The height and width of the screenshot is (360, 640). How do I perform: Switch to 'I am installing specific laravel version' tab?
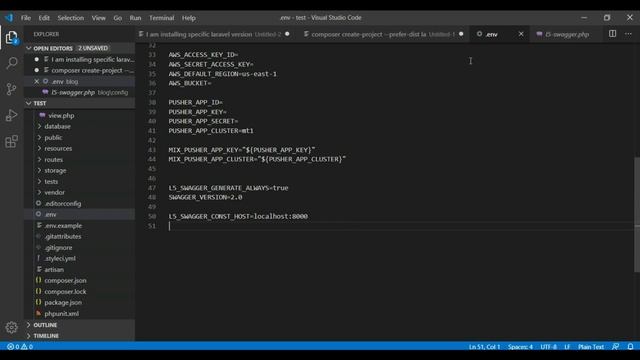pos(214,34)
